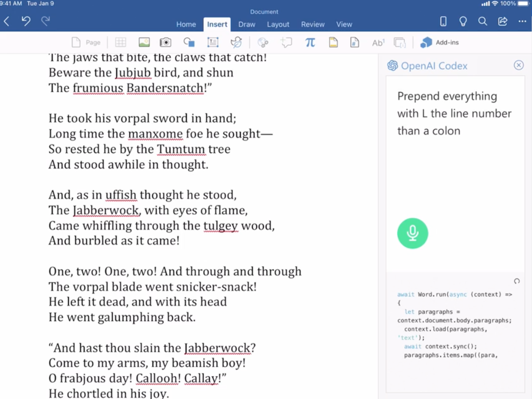Image resolution: width=532 pixels, height=399 pixels.
Task: Tap the 9:41 AM clock in the status bar
Action: click(11, 4)
